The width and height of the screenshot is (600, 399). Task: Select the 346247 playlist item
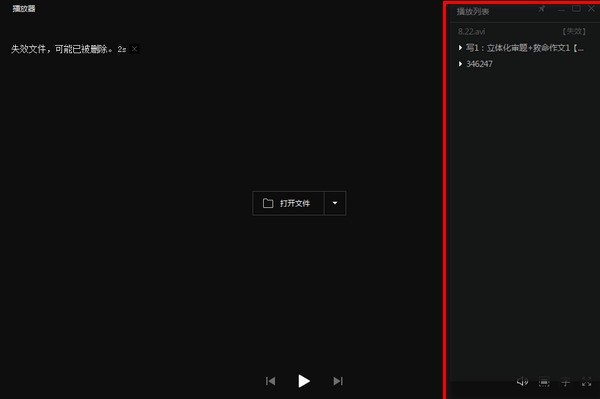(x=479, y=64)
